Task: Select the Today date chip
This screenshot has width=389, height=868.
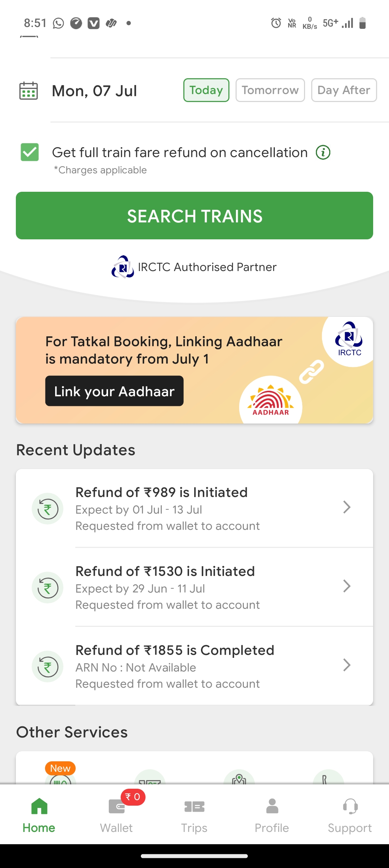Action: point(206,90)
